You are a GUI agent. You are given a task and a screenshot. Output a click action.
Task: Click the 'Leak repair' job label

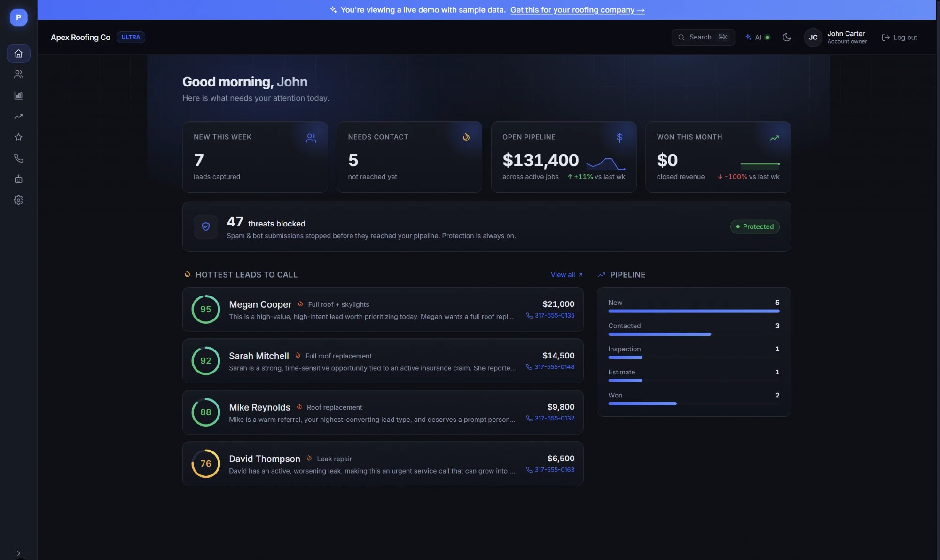[334, 459]
